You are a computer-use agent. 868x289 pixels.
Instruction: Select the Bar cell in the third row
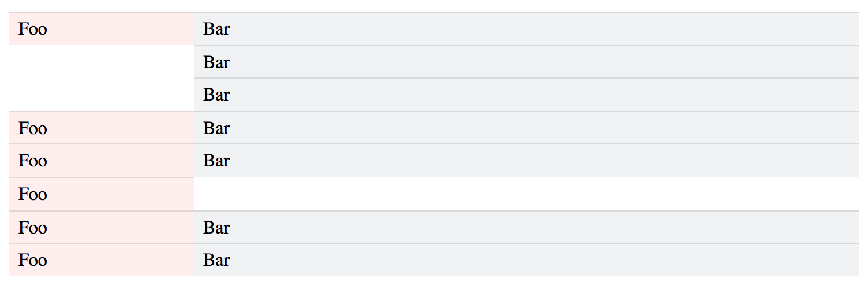point(526,95)
